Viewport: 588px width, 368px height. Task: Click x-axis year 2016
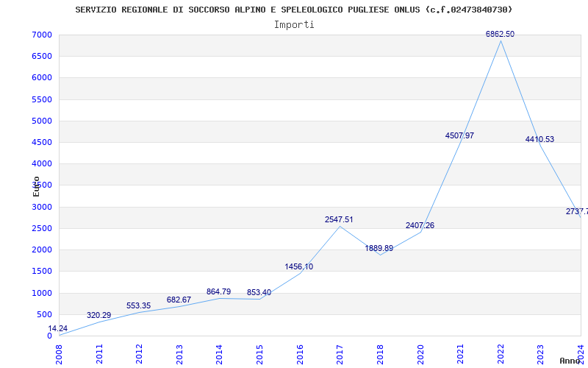coord(300,355)
